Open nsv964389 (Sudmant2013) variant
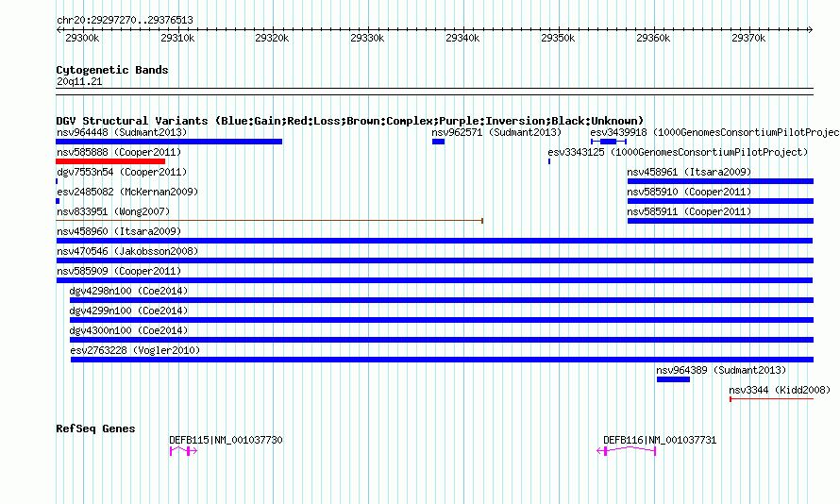The image size is (840, 504). tap(721, 370)
